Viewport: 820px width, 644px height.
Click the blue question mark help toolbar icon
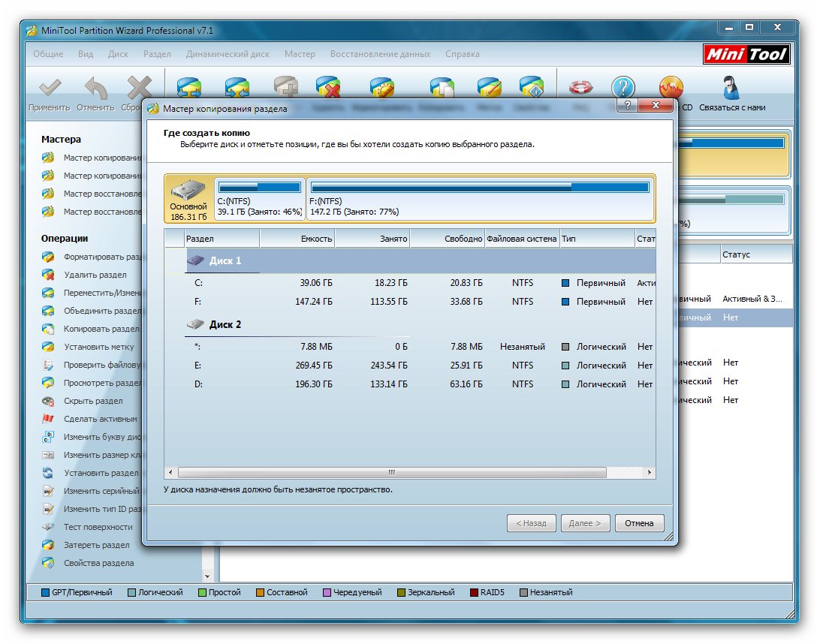[x=623, y=88]
